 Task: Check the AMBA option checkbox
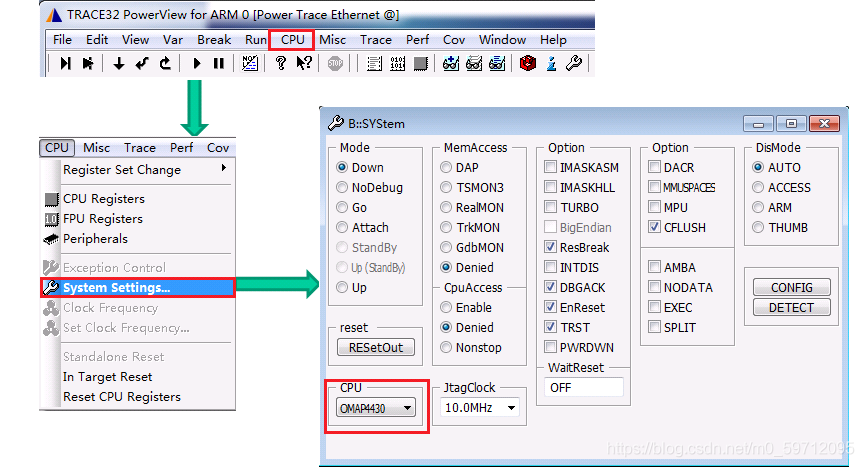tap(654, 267)
